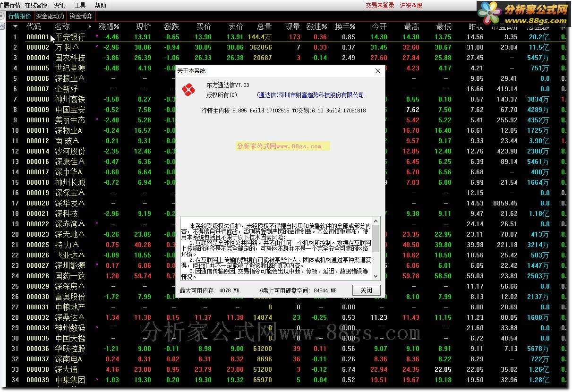Select the 中集集团 stock name
The height and width of the screenshot is (392, 572).
tap(70, 380)
